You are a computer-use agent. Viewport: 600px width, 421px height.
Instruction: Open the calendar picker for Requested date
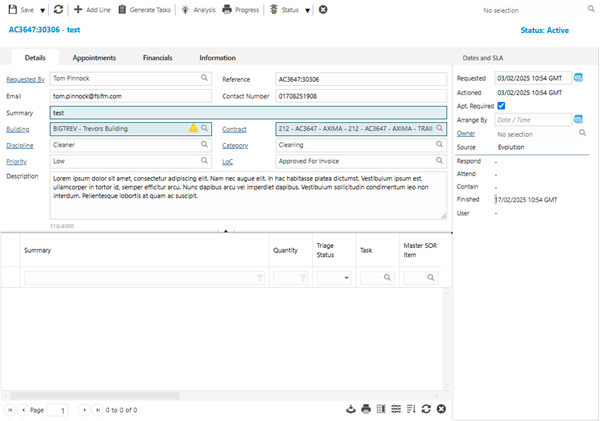(x=579, y=77)
